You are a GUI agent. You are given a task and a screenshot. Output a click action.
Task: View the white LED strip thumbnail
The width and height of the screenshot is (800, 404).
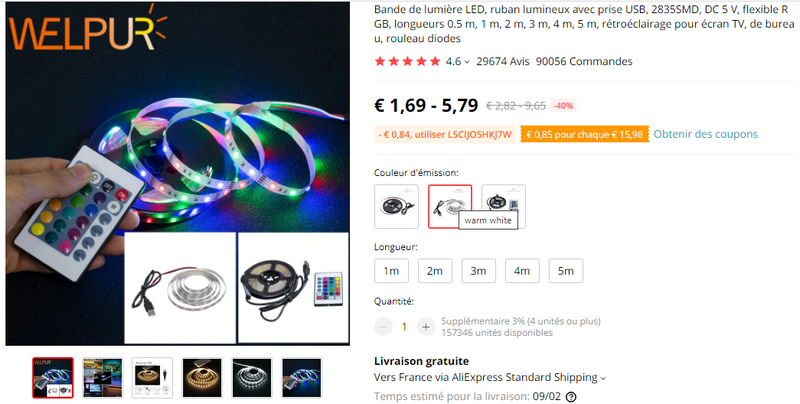click(x=253, y=378)
